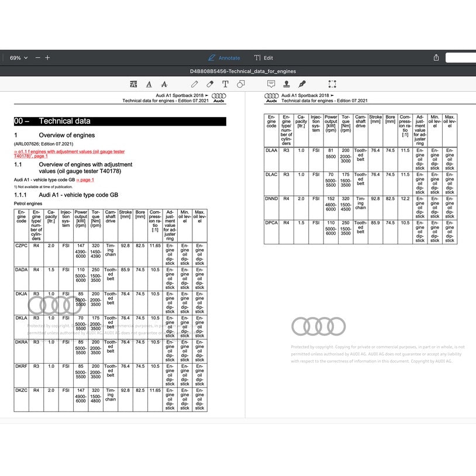Select the Shapes annotation tool
The width and height of the screenshot is (476, 476).
(x=240, y=84)
